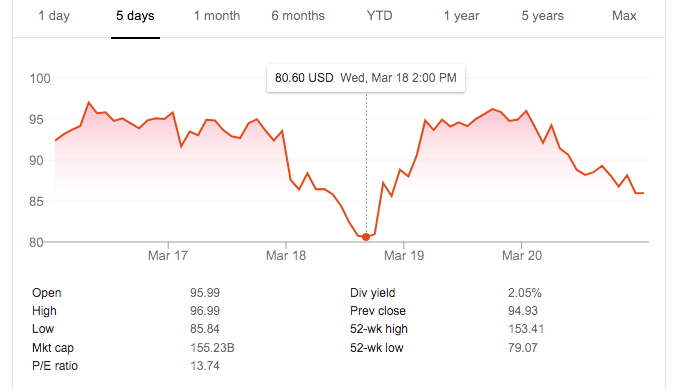Select the 5 days tab
This screenshot has height=389, width=677.
[x=135, y=16]
